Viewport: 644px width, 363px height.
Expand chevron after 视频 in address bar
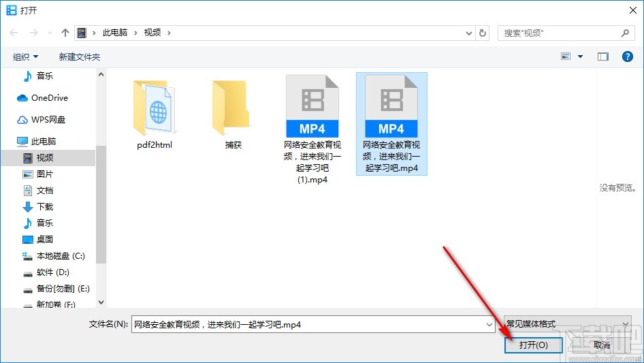[x=169, y=33]
